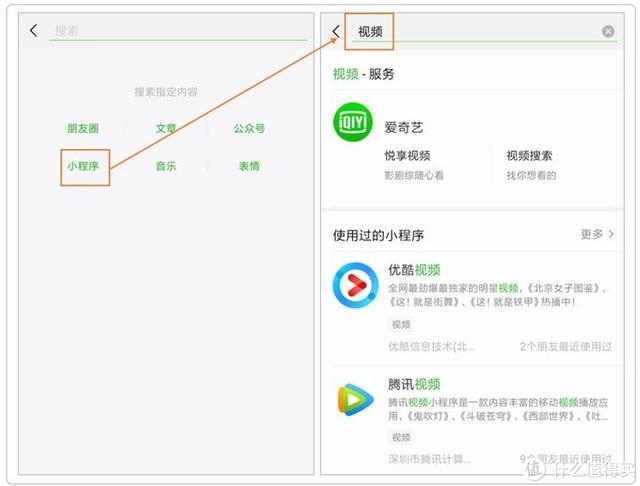Tap 优酷信息技术 developer name

pyautogui.click(x=431, y=346)
